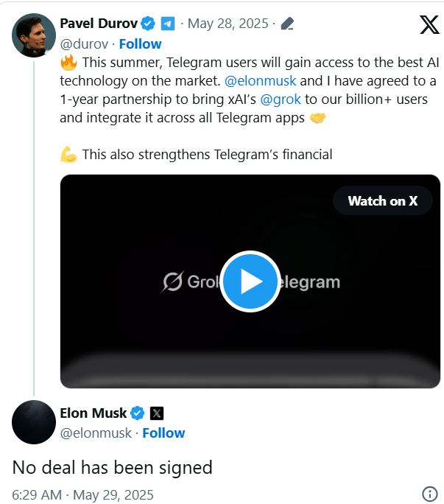This screenshot has width=444, height=504.
Task: Open the @elonmusk mention in Durov's post
Action: pos(260,81)
